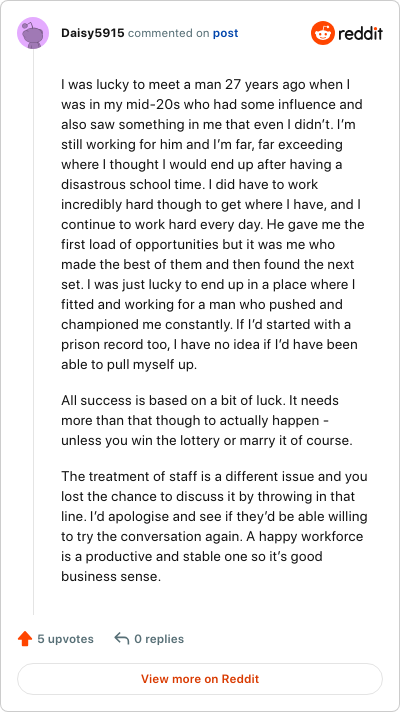Click the final line "business sense."

point(111,576)
